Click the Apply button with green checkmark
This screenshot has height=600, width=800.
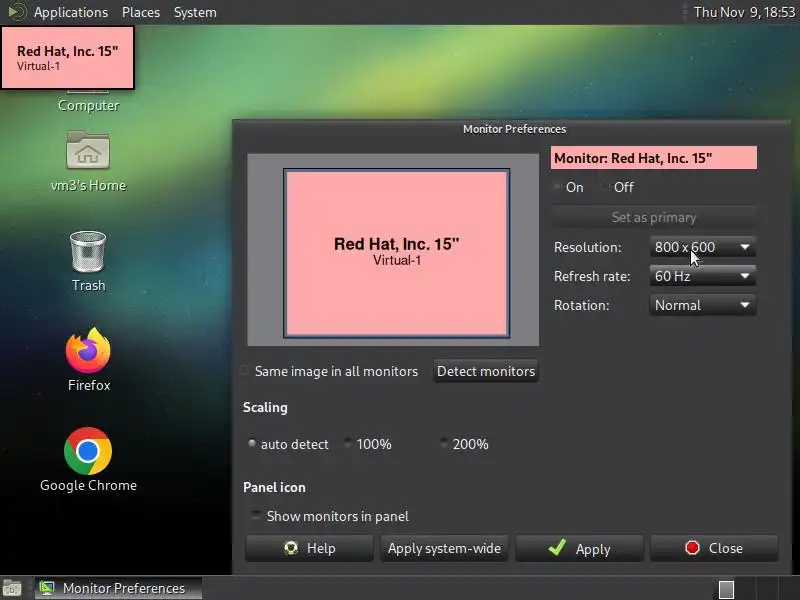tap(579, 548)
